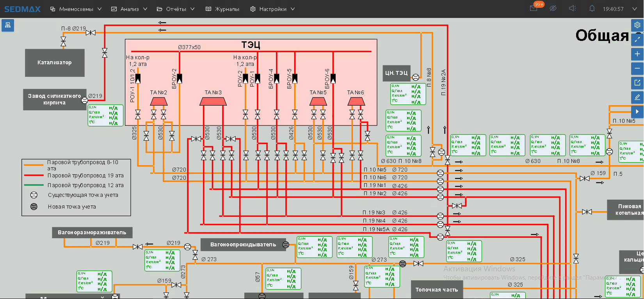Zoom out with the minus button
Image resolution: width=644 pixels, height=299 pixels.
tap(637, 68)
